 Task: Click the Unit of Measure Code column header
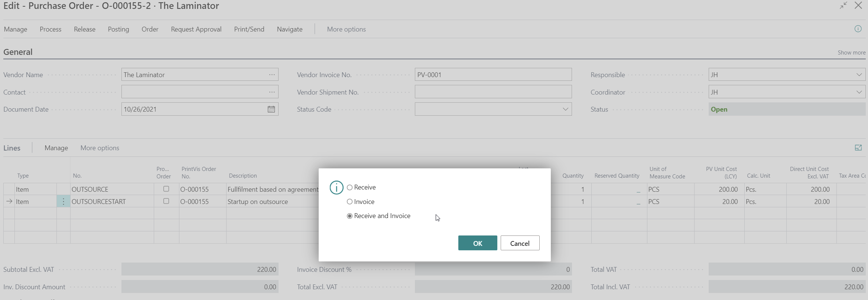(667, 173)
